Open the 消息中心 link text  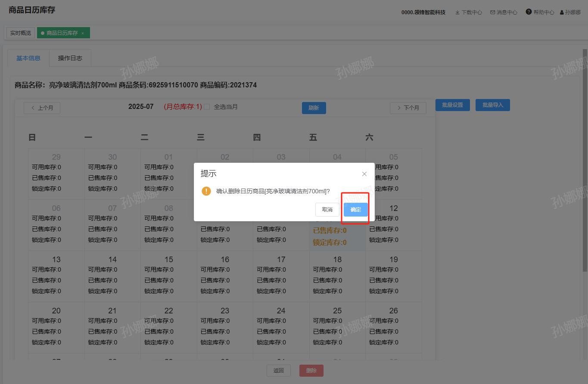click(507, 12)
